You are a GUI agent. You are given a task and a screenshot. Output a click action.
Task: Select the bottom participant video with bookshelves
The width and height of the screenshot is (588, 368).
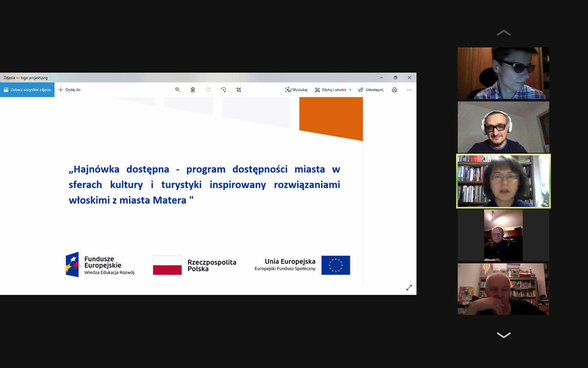[503, 289]
